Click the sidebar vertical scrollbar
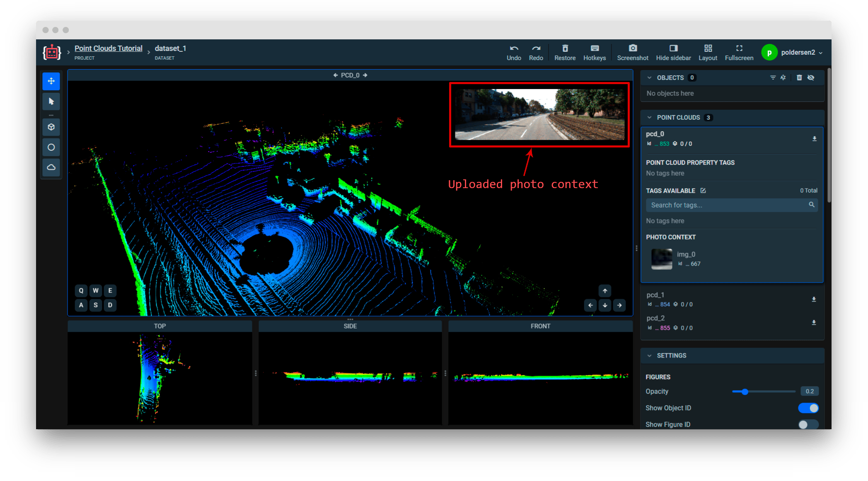The height and width of the screenshot is (481, 868). [x=829, y=135]
